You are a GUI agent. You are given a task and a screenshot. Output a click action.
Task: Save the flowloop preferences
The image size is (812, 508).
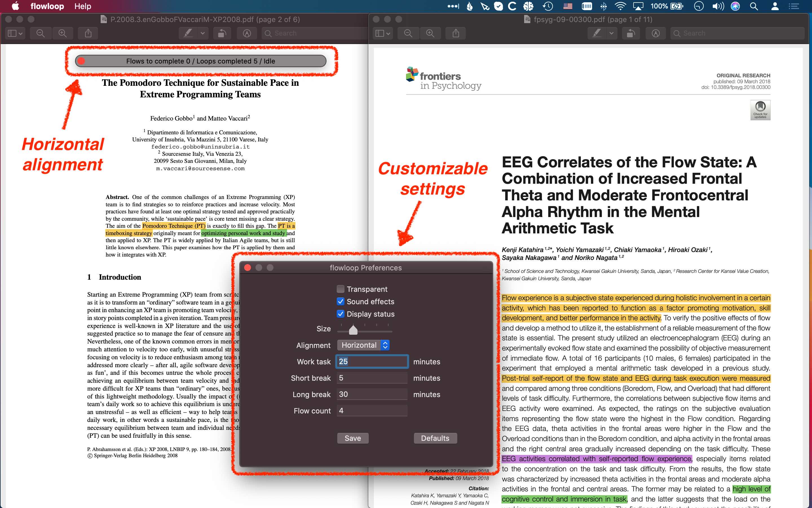[353, 438]
